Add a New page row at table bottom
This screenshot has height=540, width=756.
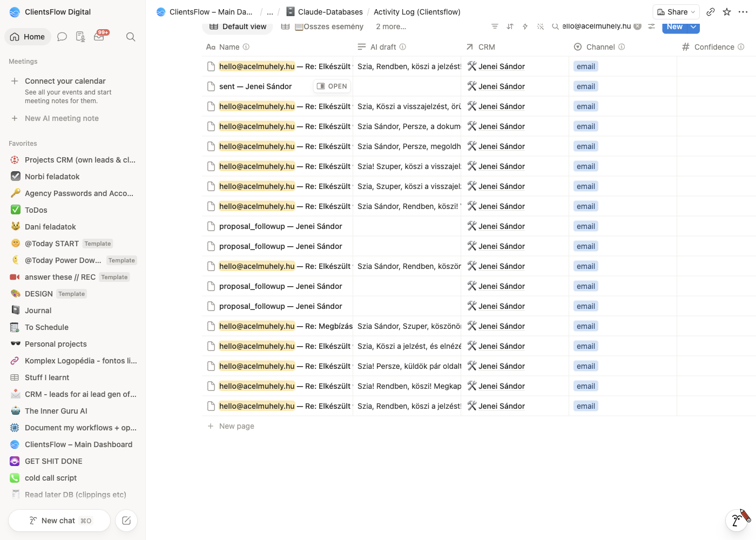coord(237,426)
